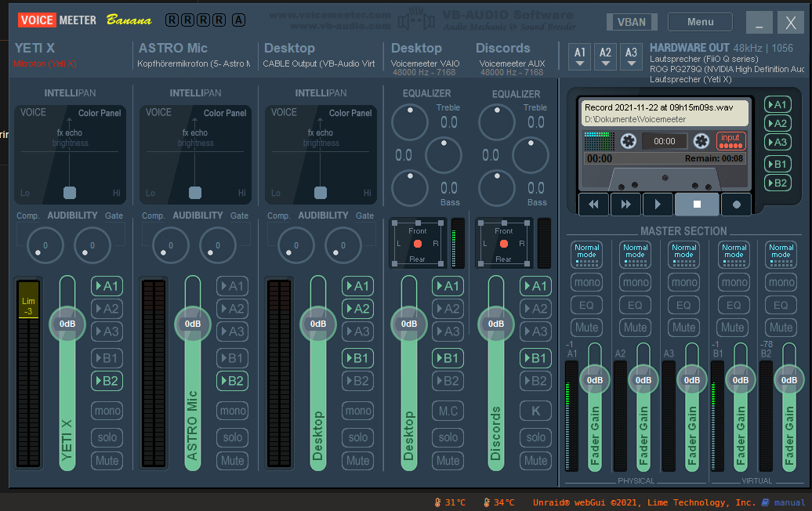Select CABLE Output device for Desktop strip

[319, 63]
